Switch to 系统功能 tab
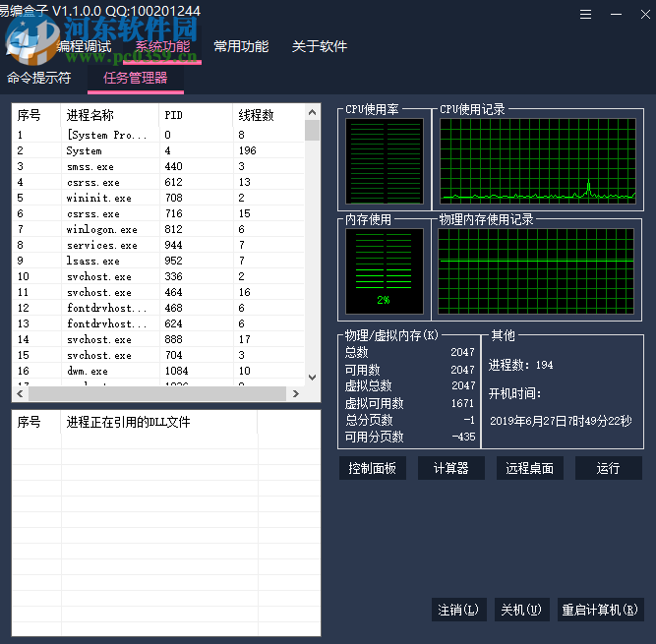Screen dimensions: 656x644 click(162, 46)
